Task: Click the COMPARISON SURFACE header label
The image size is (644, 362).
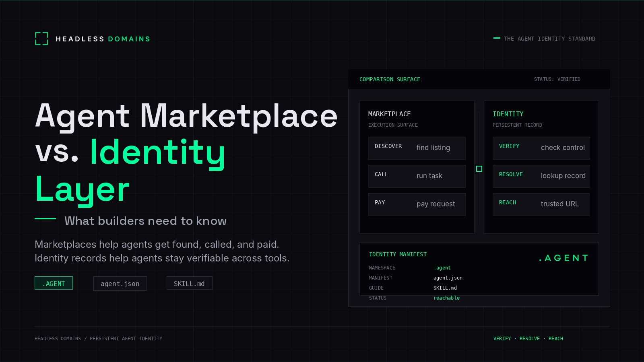Action: pyautogui.click(x=390, y=79)
